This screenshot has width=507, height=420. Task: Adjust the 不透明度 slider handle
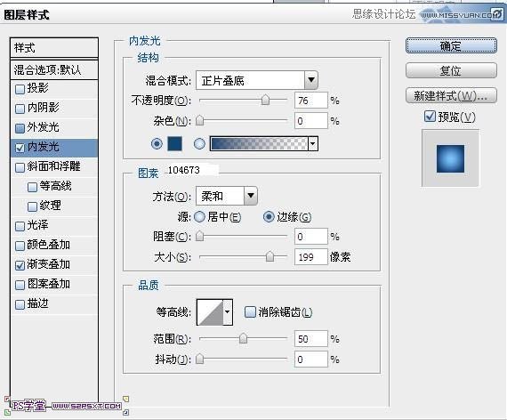(265, 100)
